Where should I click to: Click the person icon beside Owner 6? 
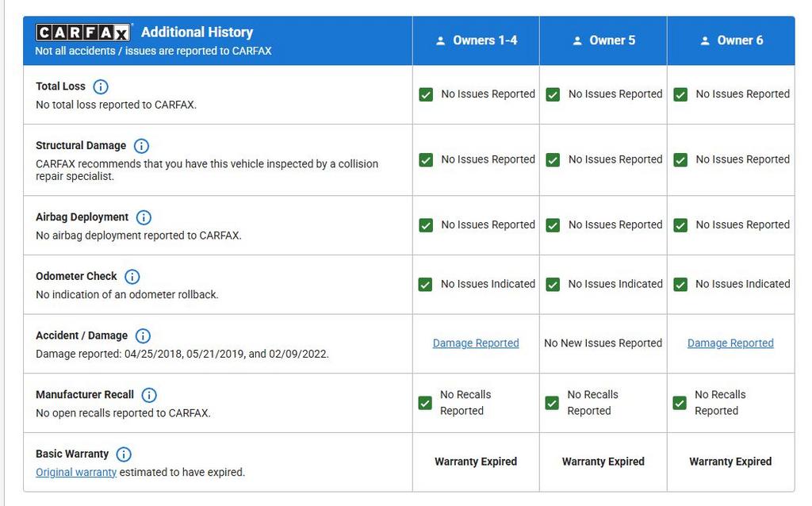705,40
